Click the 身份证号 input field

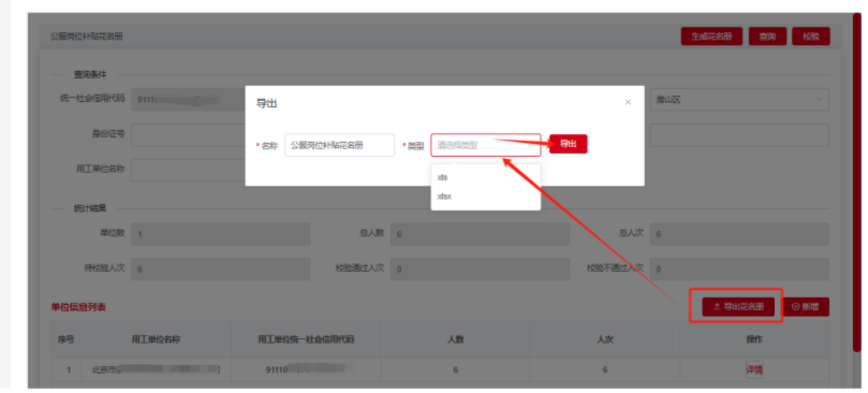point(187,134)
